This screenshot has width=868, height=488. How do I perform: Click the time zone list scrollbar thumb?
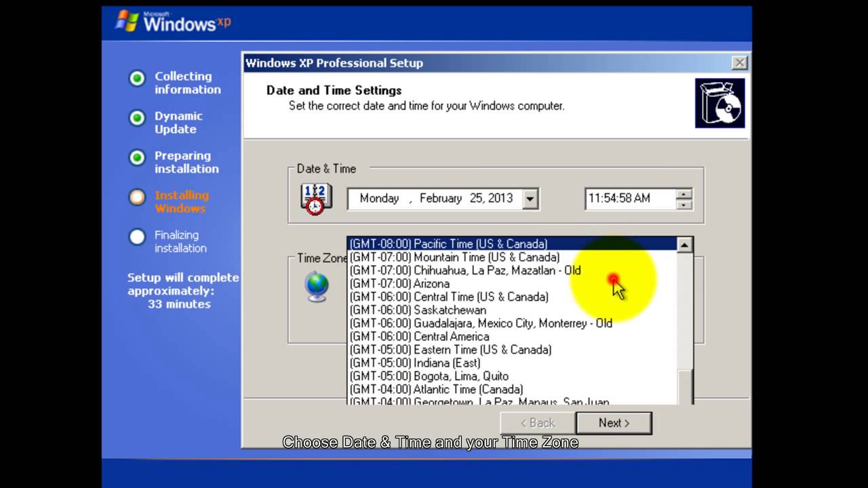(685, 387)
